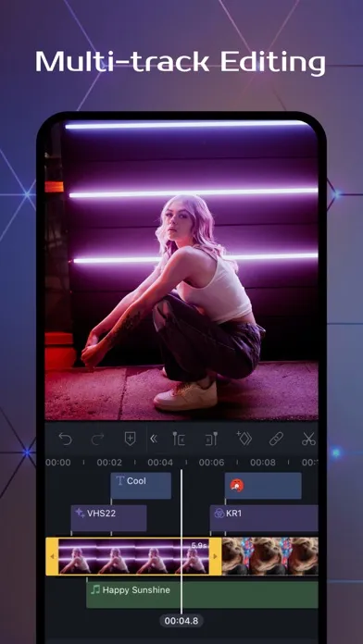Screen dimensions: 363x644
Task: Tap the video preview of the woman
Action: coord(181,271)
